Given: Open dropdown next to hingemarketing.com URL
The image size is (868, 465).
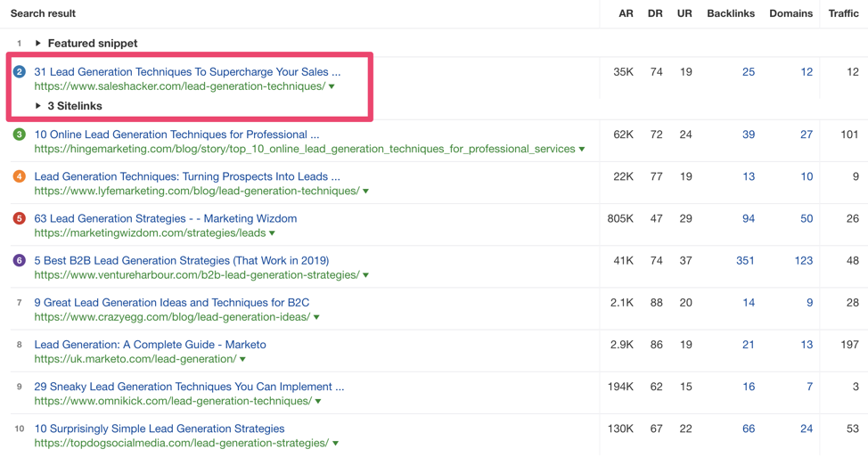Looking at the screenshot, I should point(582,150).
